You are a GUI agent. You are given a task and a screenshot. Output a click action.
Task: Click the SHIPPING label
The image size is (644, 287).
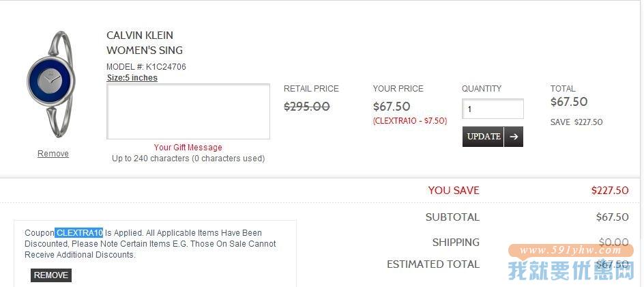(x=456, y=243)
